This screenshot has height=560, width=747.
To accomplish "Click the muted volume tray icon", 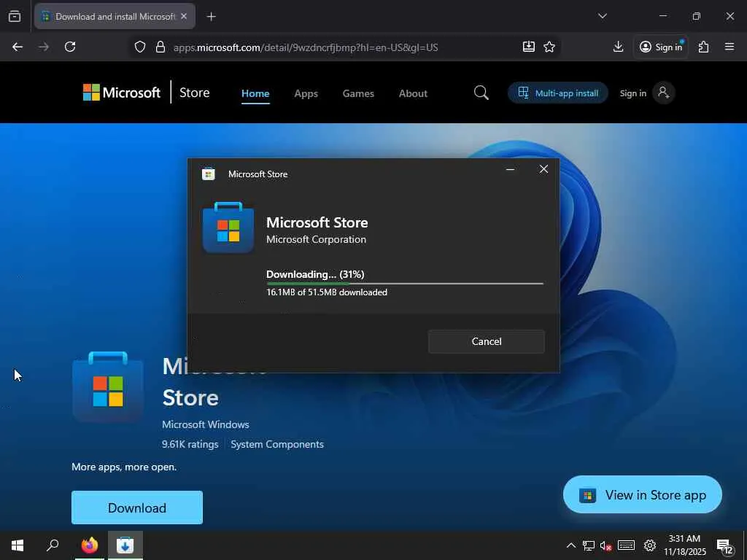I will point(606,545).
